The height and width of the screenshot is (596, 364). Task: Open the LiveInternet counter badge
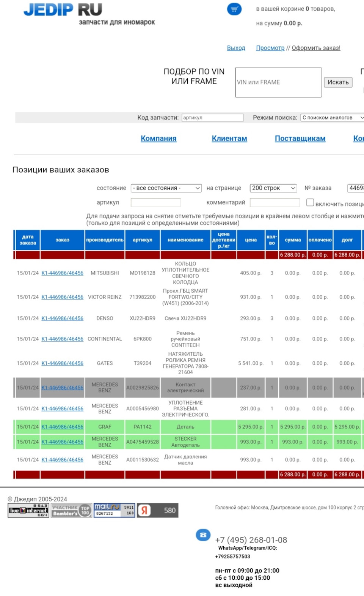point(28,510)
